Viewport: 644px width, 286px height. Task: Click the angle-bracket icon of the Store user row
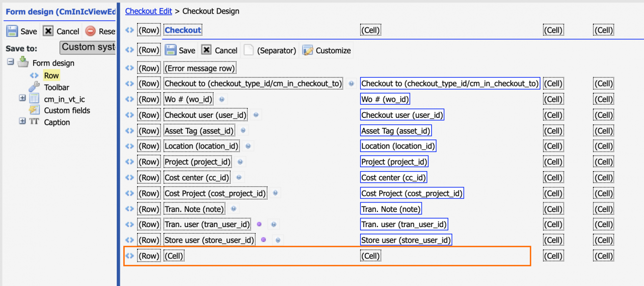tap(130, 240)
